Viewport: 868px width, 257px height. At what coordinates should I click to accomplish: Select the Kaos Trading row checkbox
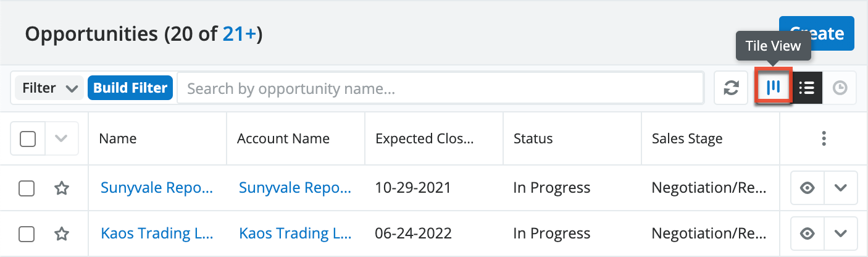(27, 234)
